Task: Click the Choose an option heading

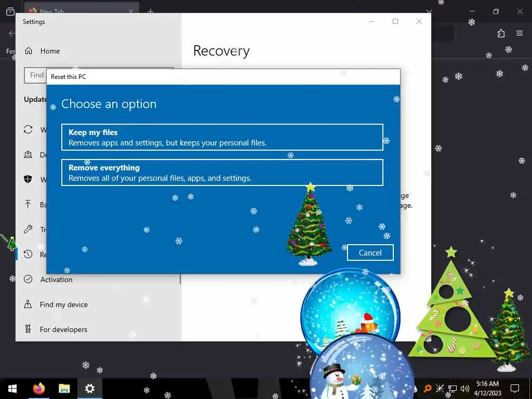Action: pyautogui.click(x=109, y=104)
